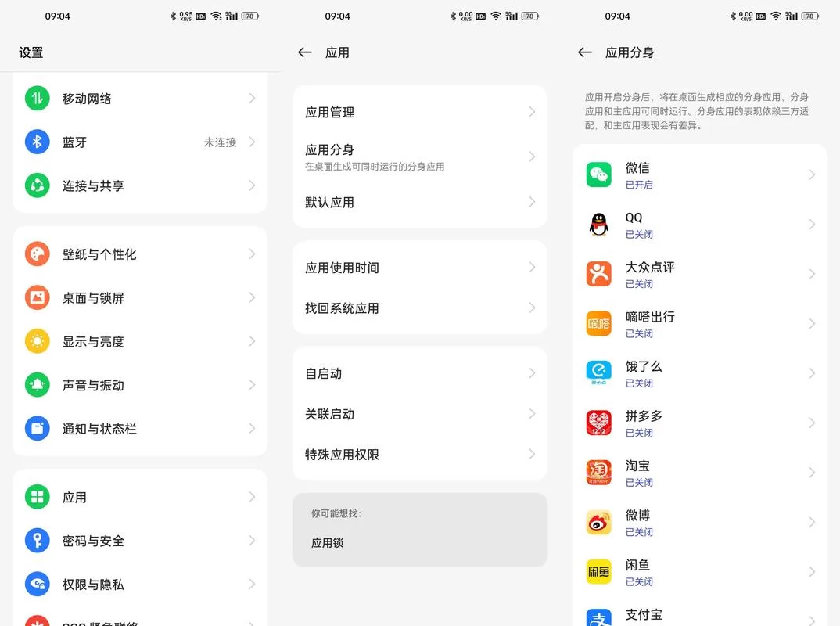Tap the 通知与状态栏 label
Viewport: 840px width, 626px height.
click(x=99, y=428)
